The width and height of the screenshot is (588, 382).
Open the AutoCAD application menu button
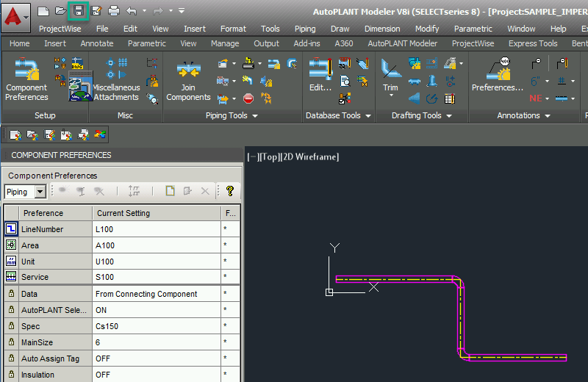(15, 17)
